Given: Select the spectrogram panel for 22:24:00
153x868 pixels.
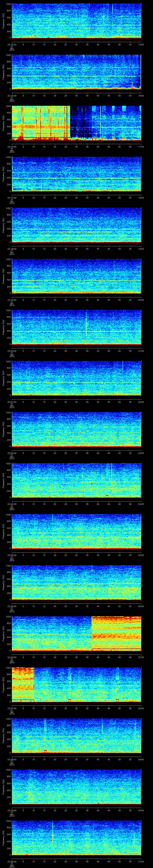Looking at the screenshot, I should pyautogui.click(x=76, y=531).
